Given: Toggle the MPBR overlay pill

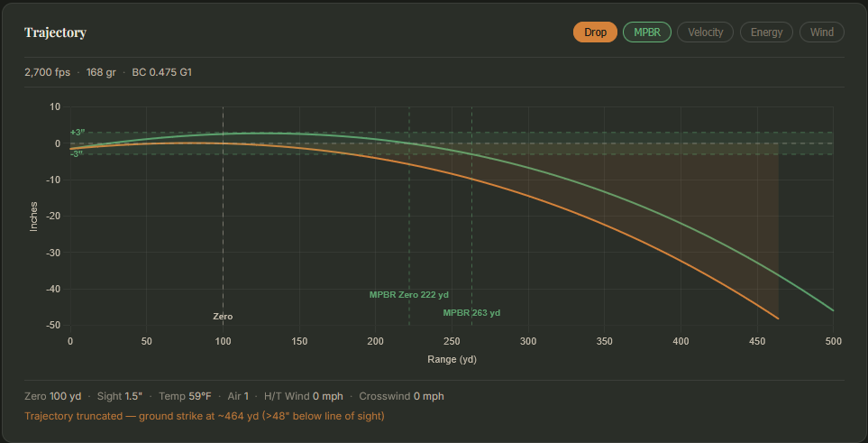Looking at the screenshot, I should tap(647, 32).
